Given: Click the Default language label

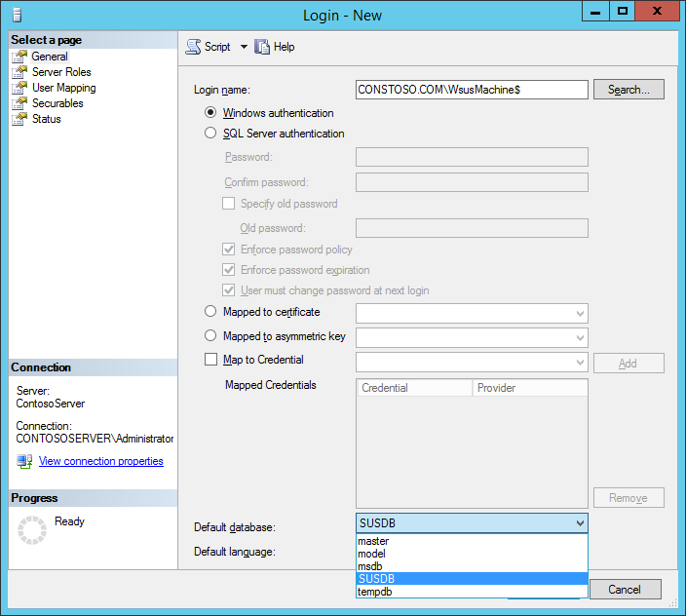Looking at the screenshot, I should (235, 552).
